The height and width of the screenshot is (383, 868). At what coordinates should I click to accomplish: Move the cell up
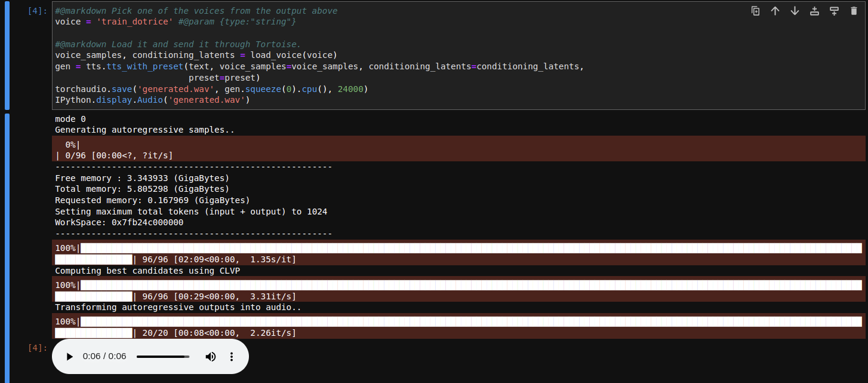click(x=775, y=11)
